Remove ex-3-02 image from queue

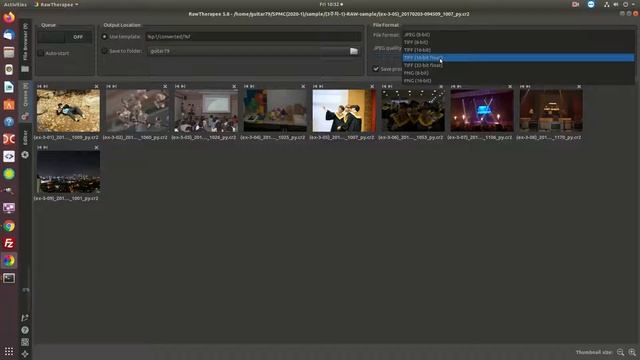coord(165,87)
